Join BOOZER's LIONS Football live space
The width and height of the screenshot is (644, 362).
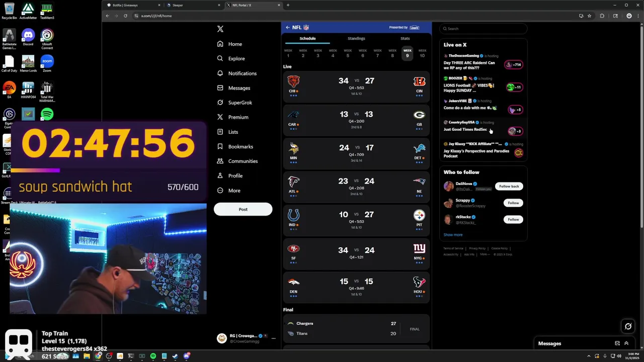514,87
